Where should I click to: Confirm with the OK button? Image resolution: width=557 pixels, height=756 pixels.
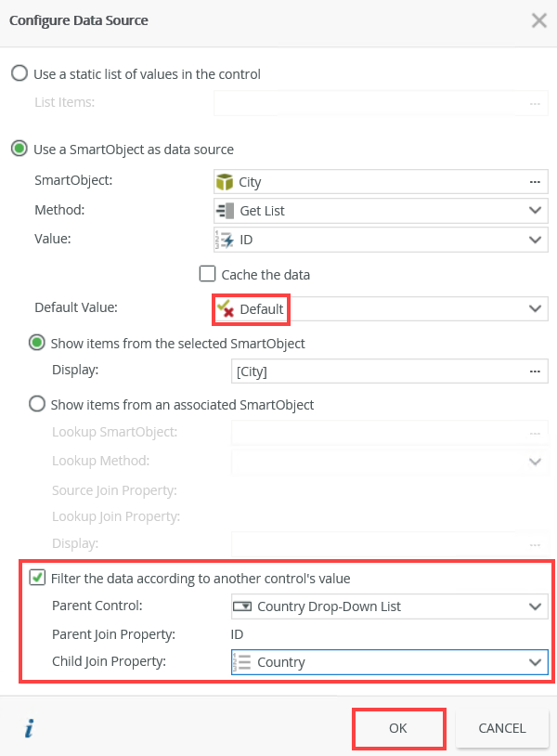pos(398,728)
